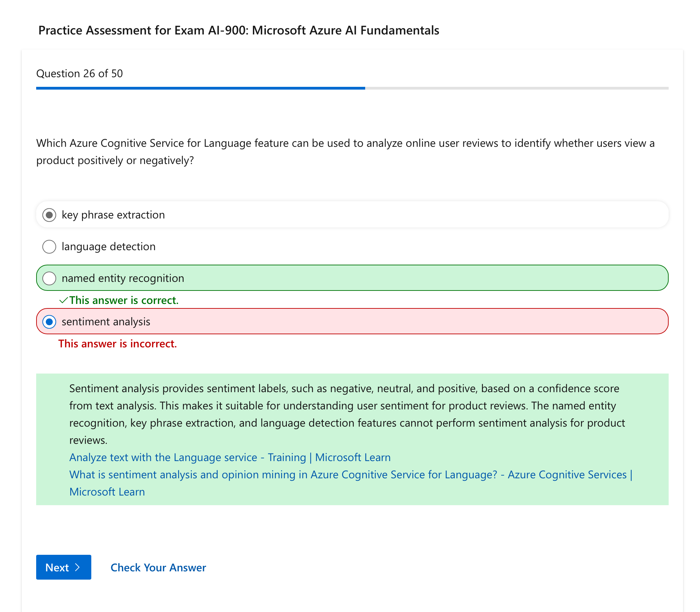This screenshot has height=612, width=700.
Task: Click the 'This answer is incorrect.' message
Action: coord(117,344)
